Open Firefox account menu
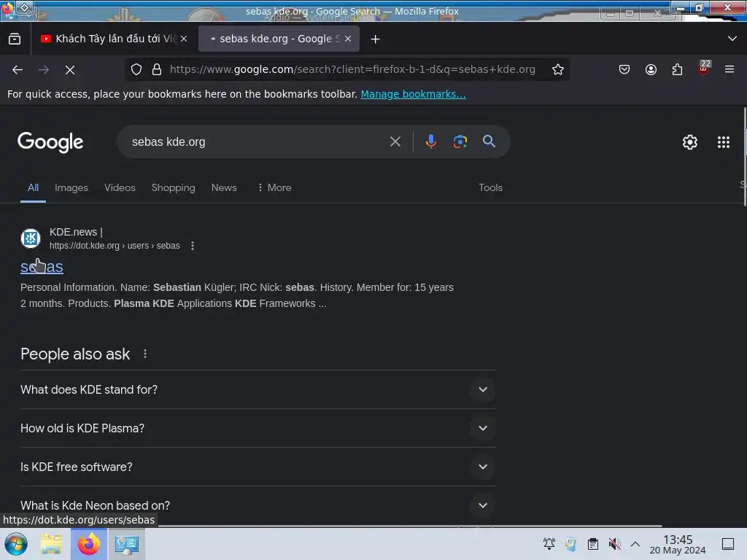 [x=651, y=69]
